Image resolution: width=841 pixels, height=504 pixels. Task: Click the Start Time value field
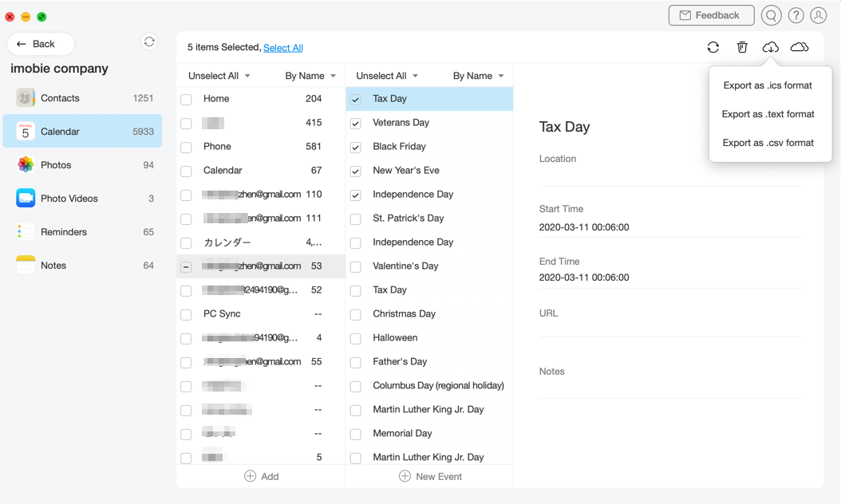click(x=669, y=227)
